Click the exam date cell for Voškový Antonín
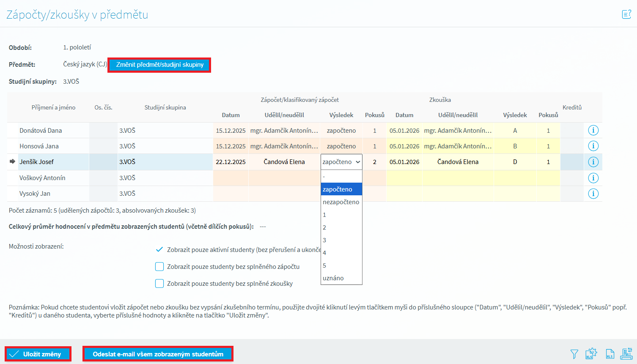Screen dimensions: 637x364 [x=404, y=178]
